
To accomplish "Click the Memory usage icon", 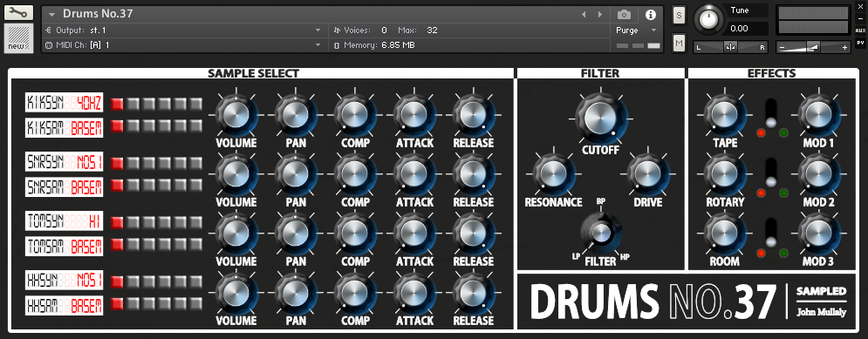I will click(x=337, y=44).
